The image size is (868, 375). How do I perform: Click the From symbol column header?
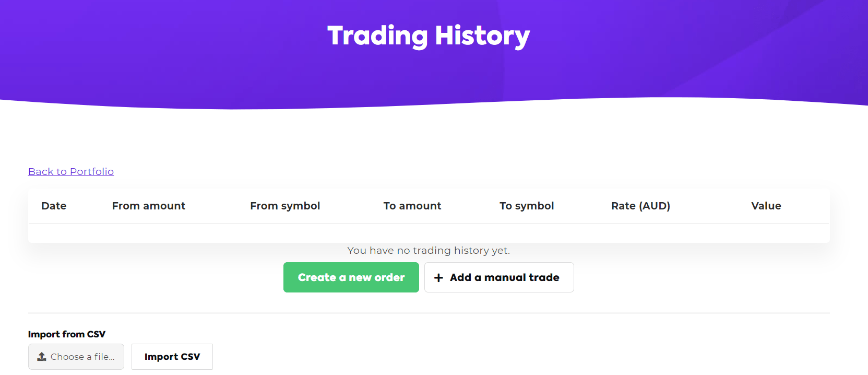[285, 206]
